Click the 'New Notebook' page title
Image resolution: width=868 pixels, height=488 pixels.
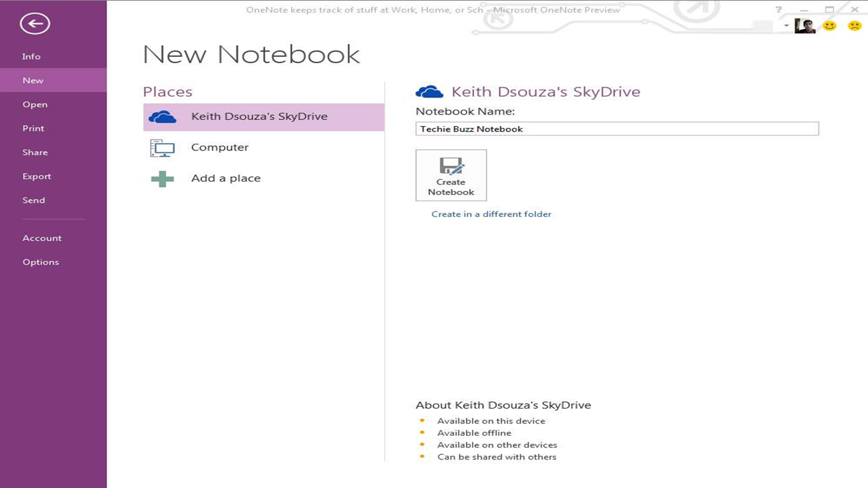(x=251, y=55)
